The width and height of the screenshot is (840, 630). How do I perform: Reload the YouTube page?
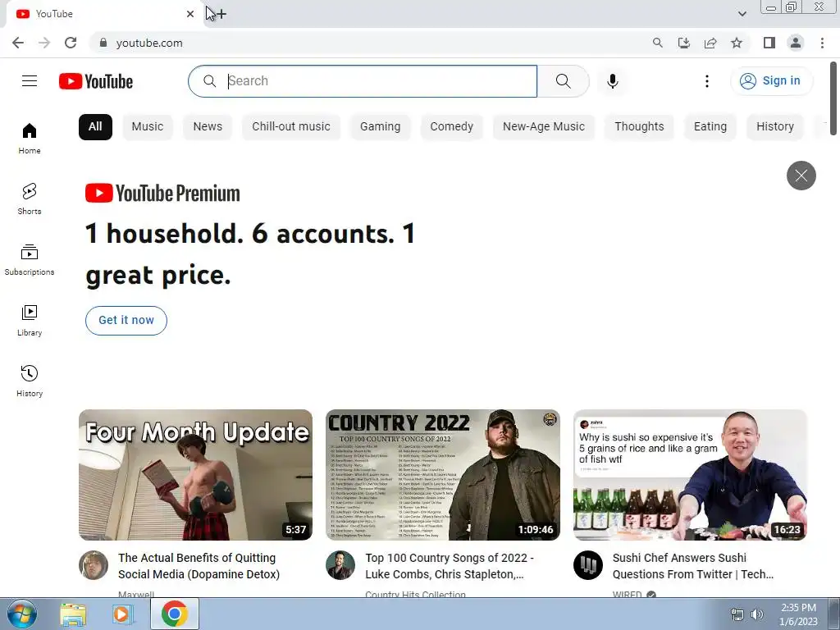tap(71, 43)
